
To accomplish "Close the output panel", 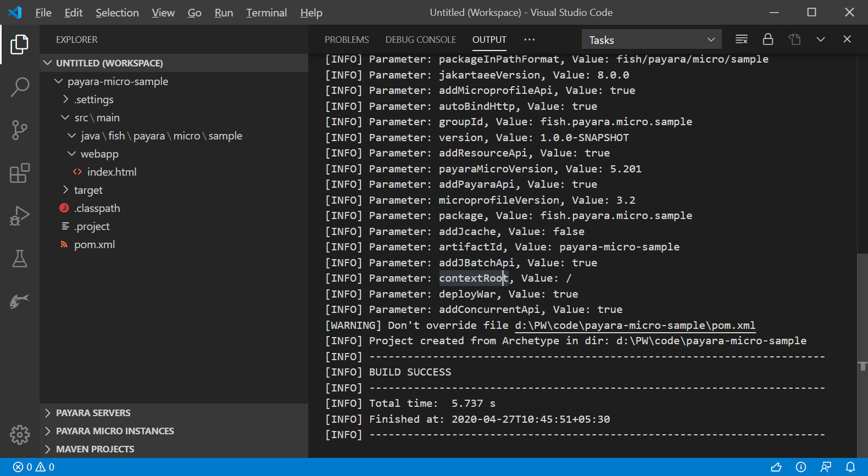I will (847, 40).
